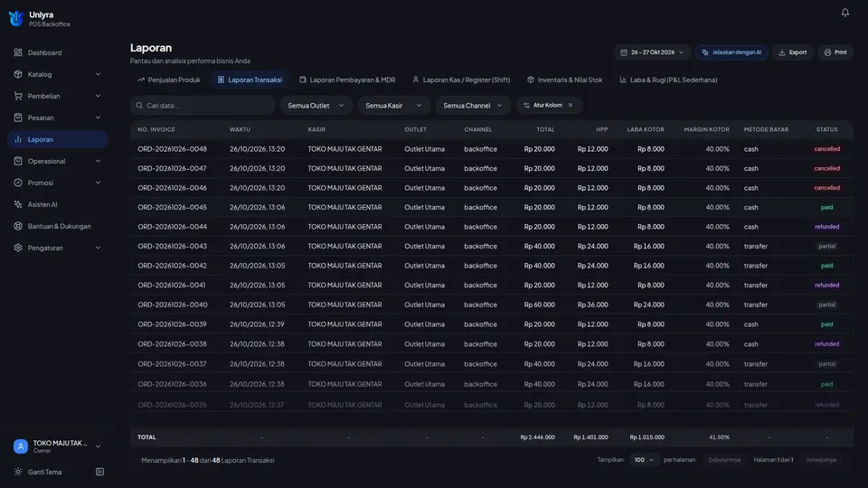868x488 pixels.
Task: Click the Laba & Rugi chart icon
Action: coord(623,80)
